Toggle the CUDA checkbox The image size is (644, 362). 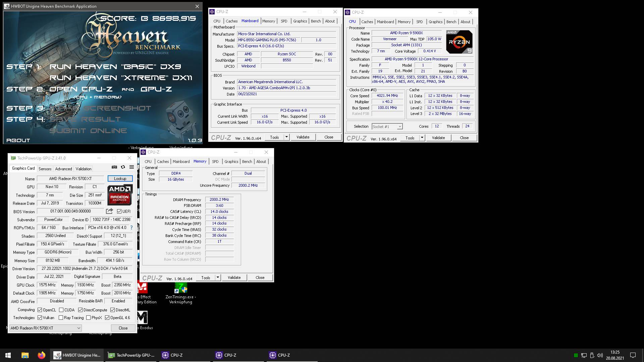click(x=61, y=310)
